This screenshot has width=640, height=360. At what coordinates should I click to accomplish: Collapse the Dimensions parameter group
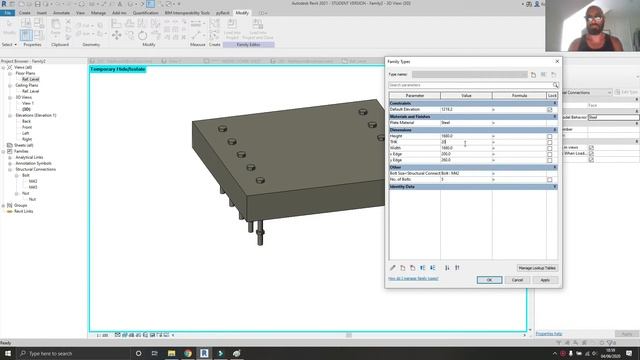click(555, 130)
